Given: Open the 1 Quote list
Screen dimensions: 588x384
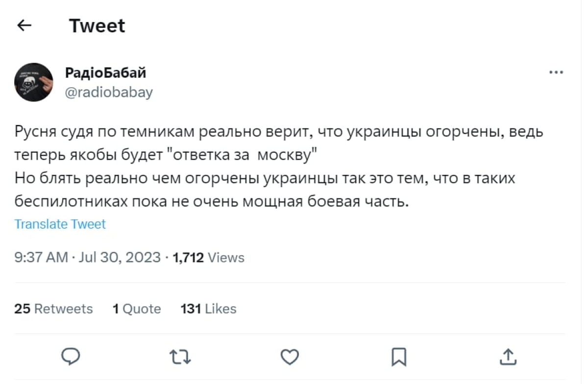Looking at the screenshot, I should 137,309.
